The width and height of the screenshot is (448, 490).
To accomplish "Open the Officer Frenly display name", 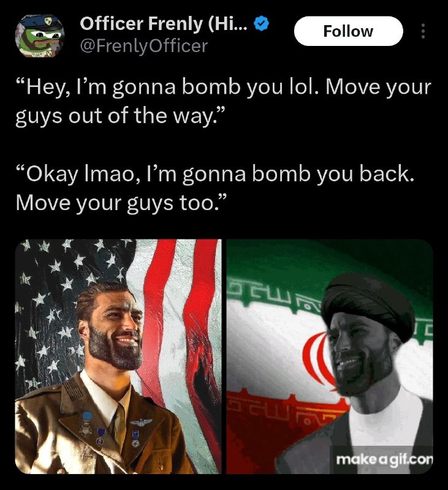I will pos(164,24).
